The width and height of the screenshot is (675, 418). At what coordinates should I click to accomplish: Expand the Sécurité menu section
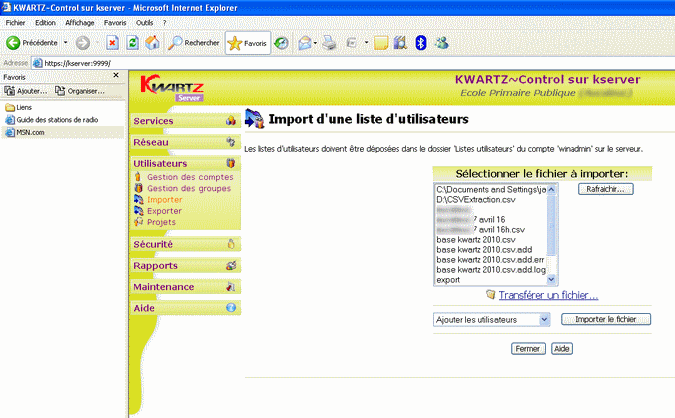click(185, 244)
